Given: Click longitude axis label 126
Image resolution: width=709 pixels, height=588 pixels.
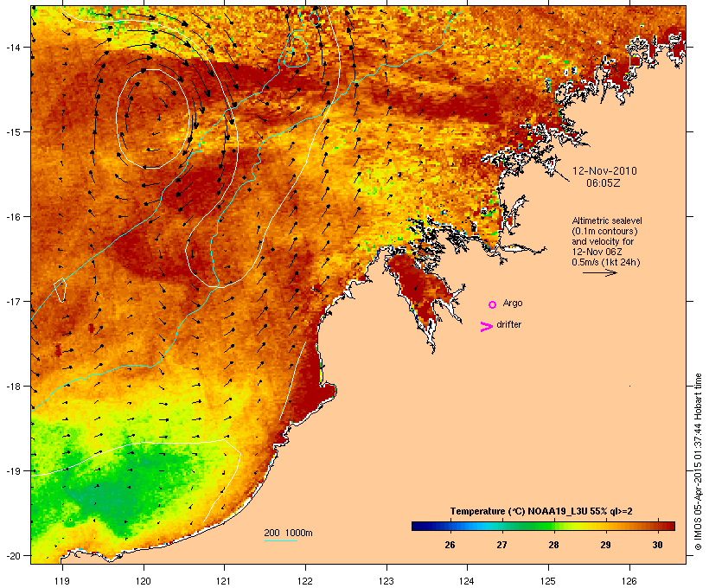Looking at the screenshot, I should point(629,581).
